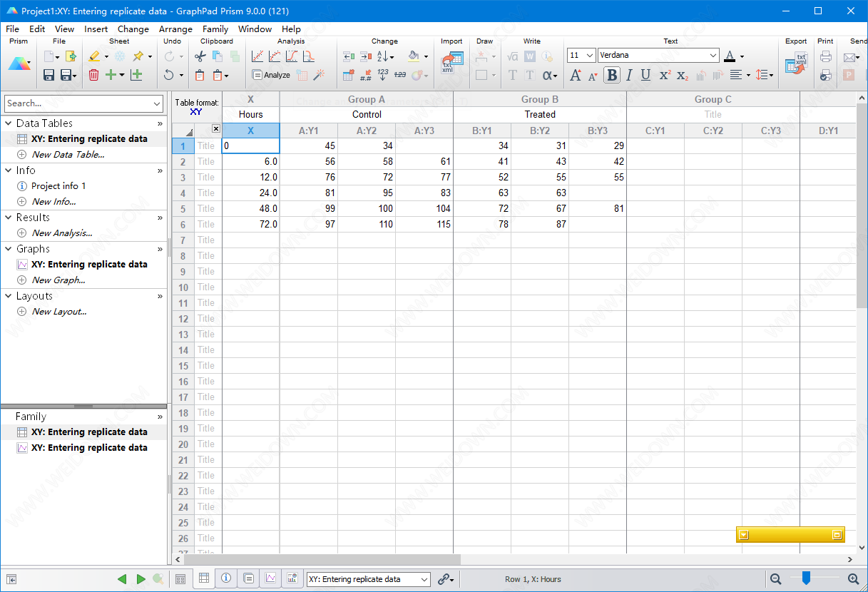Click New Analysis link
This screenshot has width=868, height=592.
pyautogui.click(x=62, y=233)
